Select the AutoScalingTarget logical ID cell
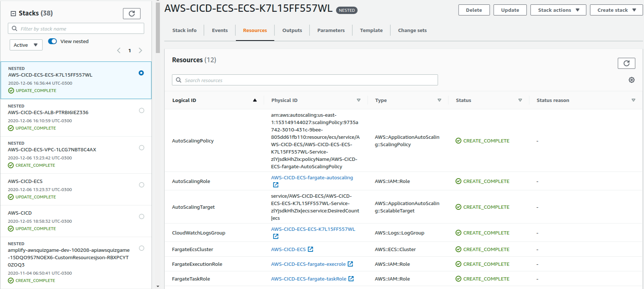 [x=193, y=207]
